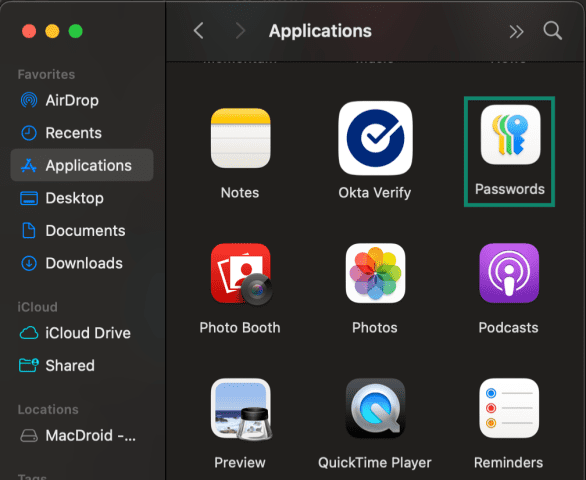The width and height of the screenshot is (586, 480).
Task: Launch the Photo Booth app icon
Action: [x=241, y=274]
